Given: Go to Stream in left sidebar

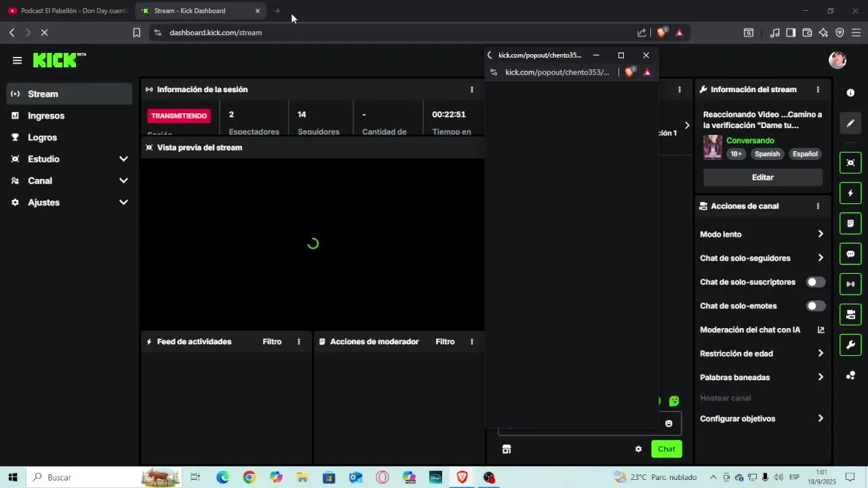Looking at the screenshot, I should coord(69,94).
